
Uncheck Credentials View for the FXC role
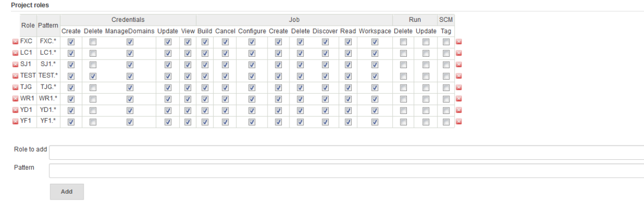coord(188,42)
